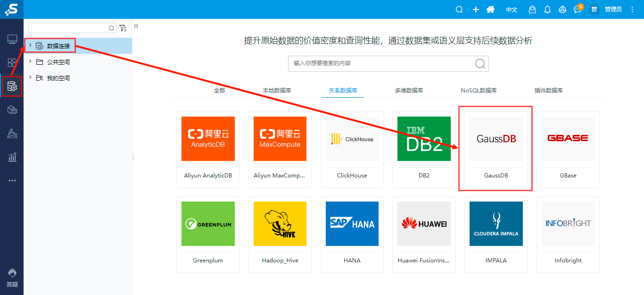
Task: Click the database search input field
Action: pos(388,64)
